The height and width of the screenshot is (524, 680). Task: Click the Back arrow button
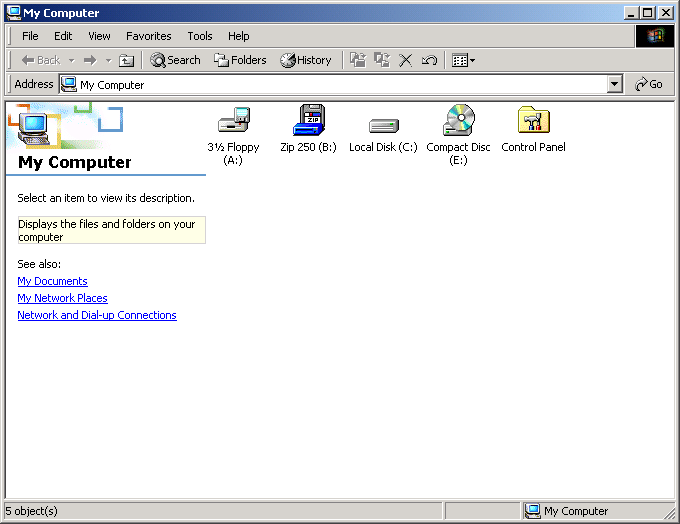(40, 60)
